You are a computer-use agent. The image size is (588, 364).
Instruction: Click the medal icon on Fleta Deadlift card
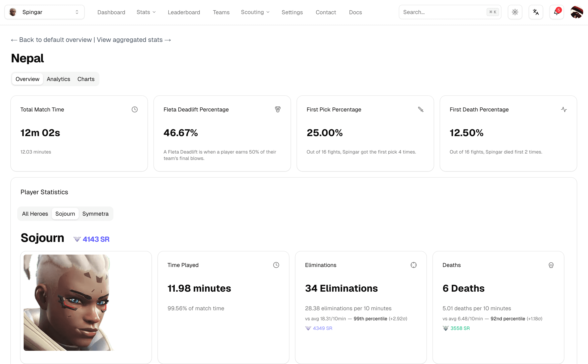point(278,109)
